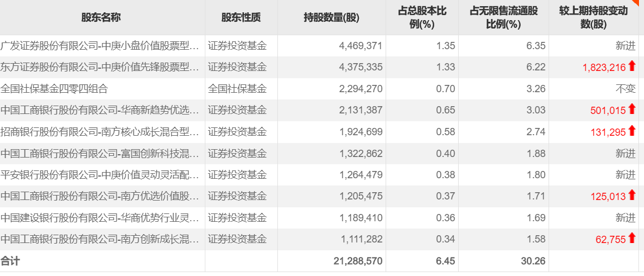The image size is (644, 276).
Task: Open the 东方证券-中庚价值先锋 shareholder entry
Action: click(x=100, y=67)
